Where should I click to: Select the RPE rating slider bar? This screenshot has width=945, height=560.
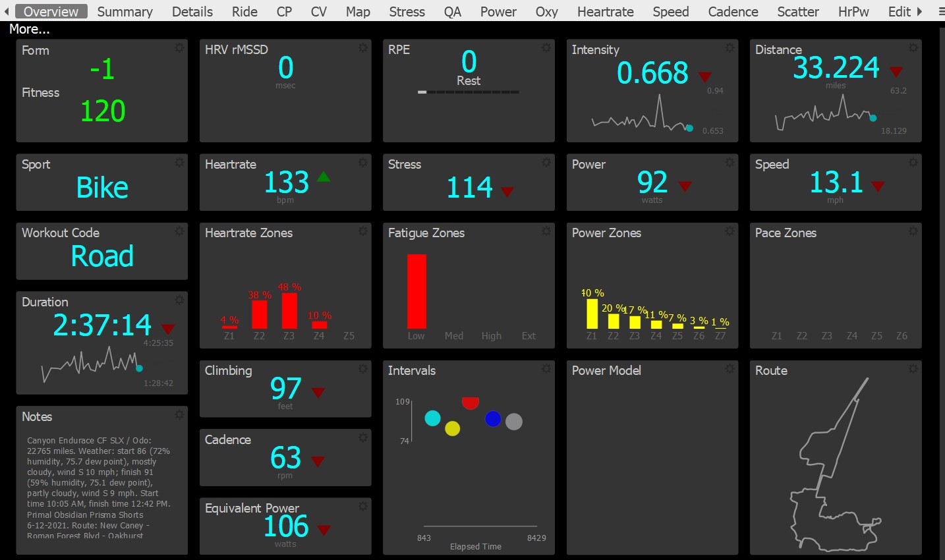[469, 92]
